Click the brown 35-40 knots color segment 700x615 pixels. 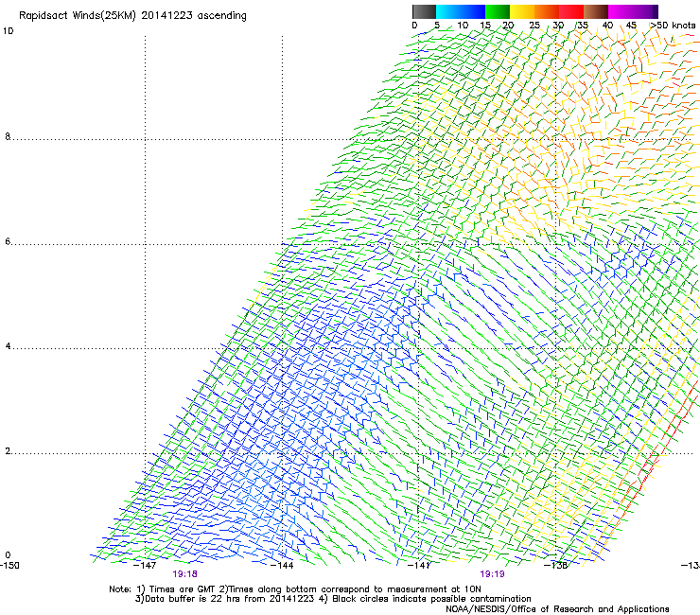click(596, 11)
